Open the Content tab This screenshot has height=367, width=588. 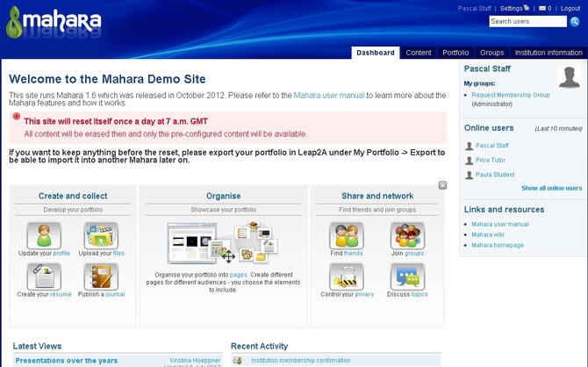419,53
